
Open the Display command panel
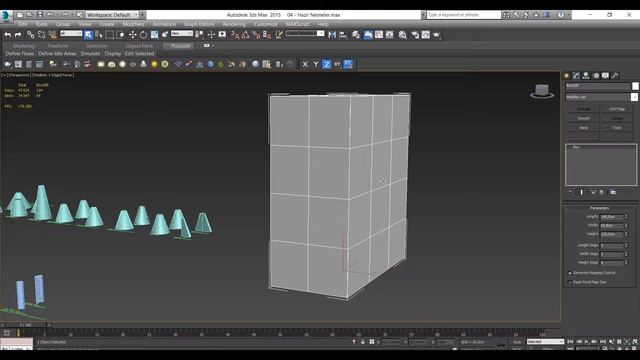click(x=605, y=76)
